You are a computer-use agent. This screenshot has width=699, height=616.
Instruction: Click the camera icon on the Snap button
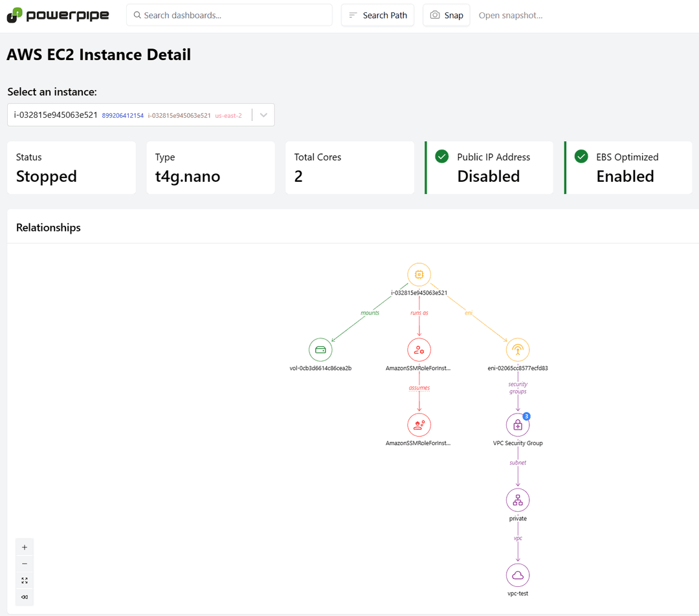click(435, 15)
